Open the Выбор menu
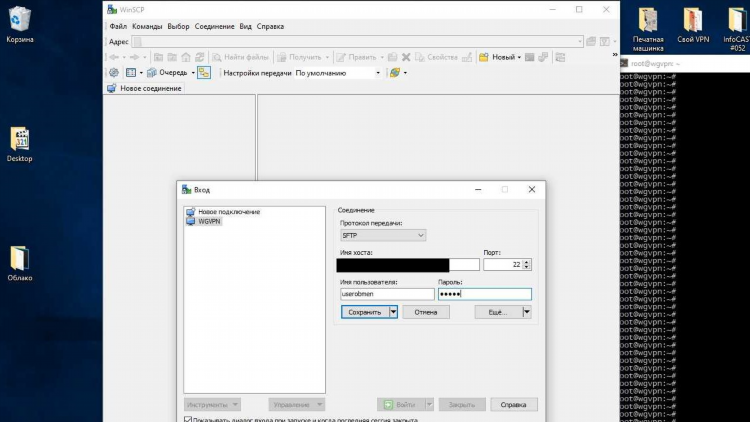750x422 pixels. point(178,26)
